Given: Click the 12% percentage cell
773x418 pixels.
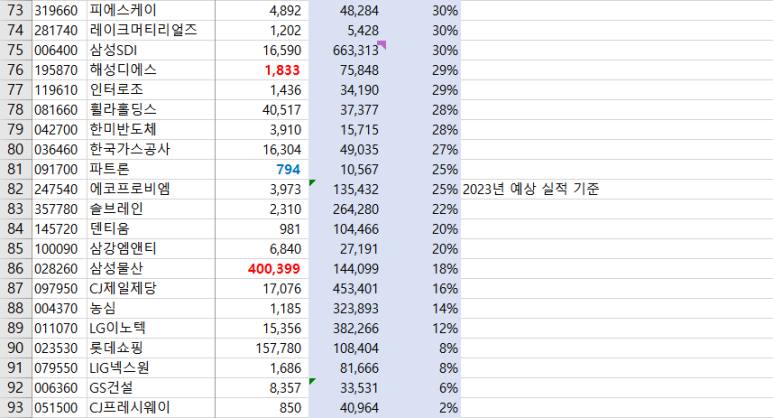Looking at the screenshot, I should 423,328.
